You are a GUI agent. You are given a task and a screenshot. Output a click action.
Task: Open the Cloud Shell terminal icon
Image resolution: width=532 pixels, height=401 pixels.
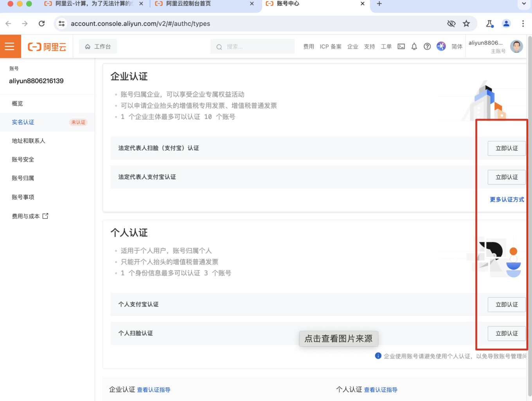coord(401,47)
